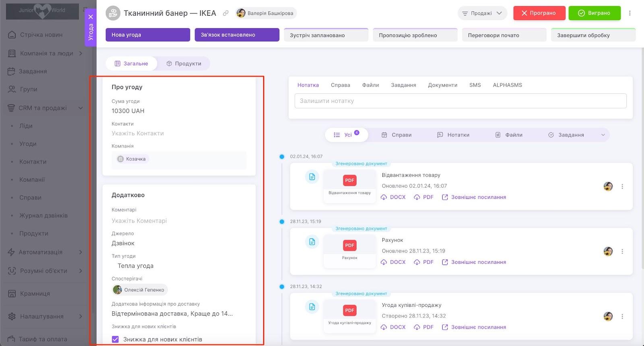Expand Налаштування sidebar menu
Viewport: 644px width, 346px height.
tap(80, 316)
